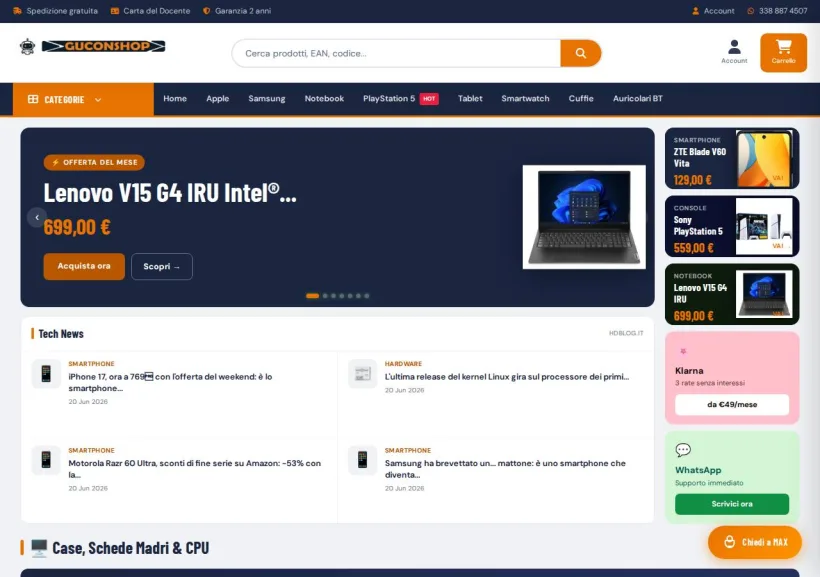Open the PlayStation 5 category
The height and width of the screenshot is (577, 820).
pyautogui.click(x=389, y=98)
